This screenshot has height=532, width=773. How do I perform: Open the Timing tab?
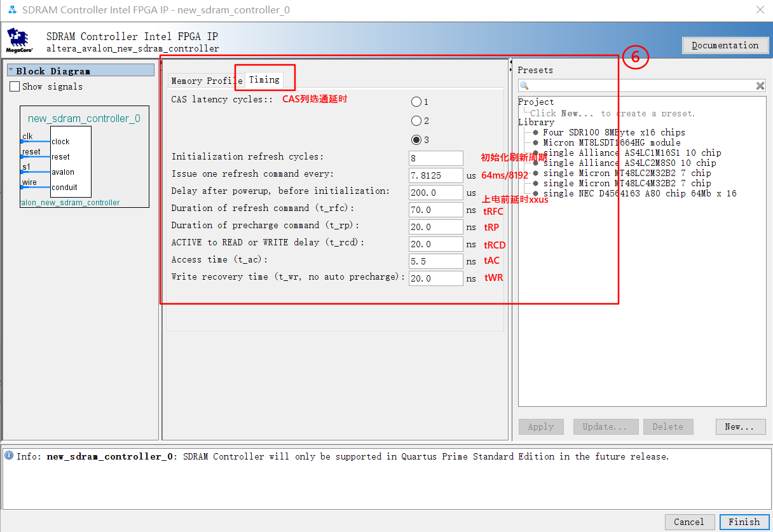point(264,79)
